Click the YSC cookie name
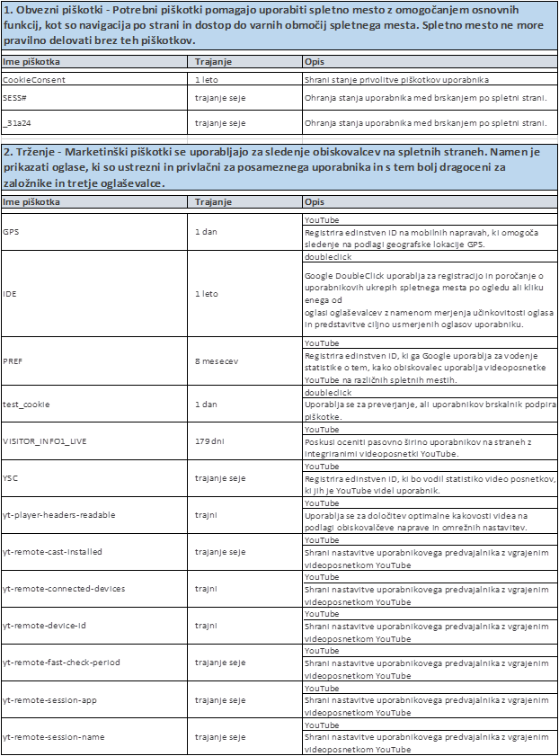 click(x=10, y=478)
